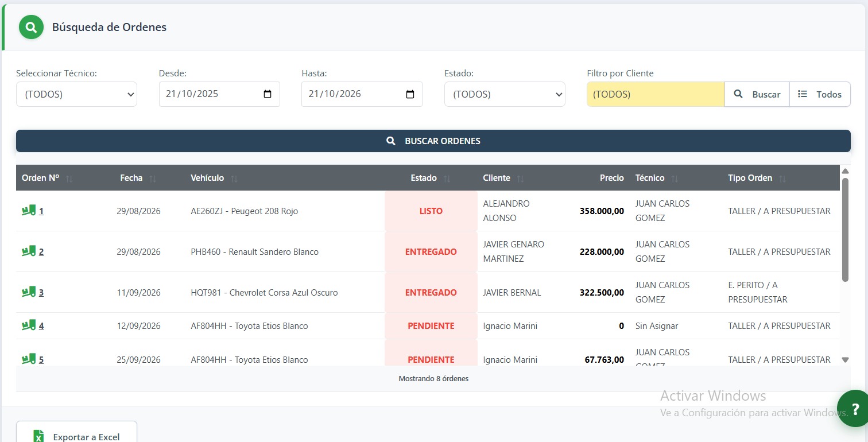This screenshot has width=868, height=442.
Task: Expand the Estado filter dropdown
Action: 505,94
